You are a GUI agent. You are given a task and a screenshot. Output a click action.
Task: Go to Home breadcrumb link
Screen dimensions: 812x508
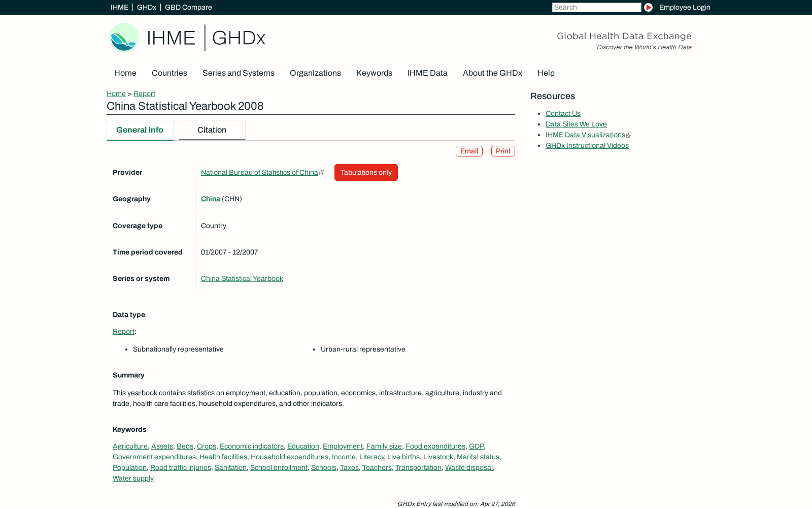point(116,93)
